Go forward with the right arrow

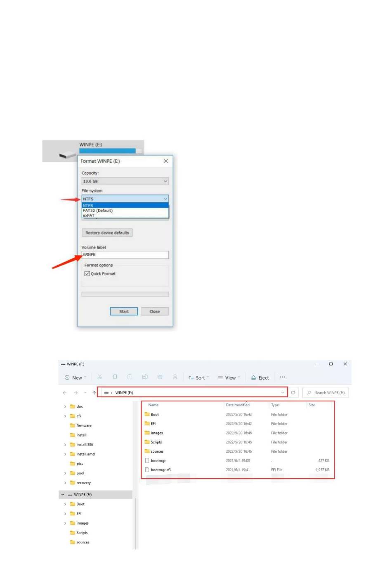(x=76, y=393)
